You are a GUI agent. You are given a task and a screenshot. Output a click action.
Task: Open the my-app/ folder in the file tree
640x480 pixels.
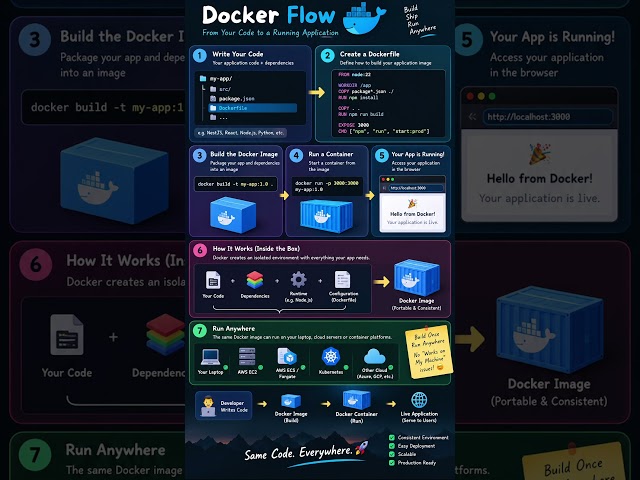click(x=216, y=78)
